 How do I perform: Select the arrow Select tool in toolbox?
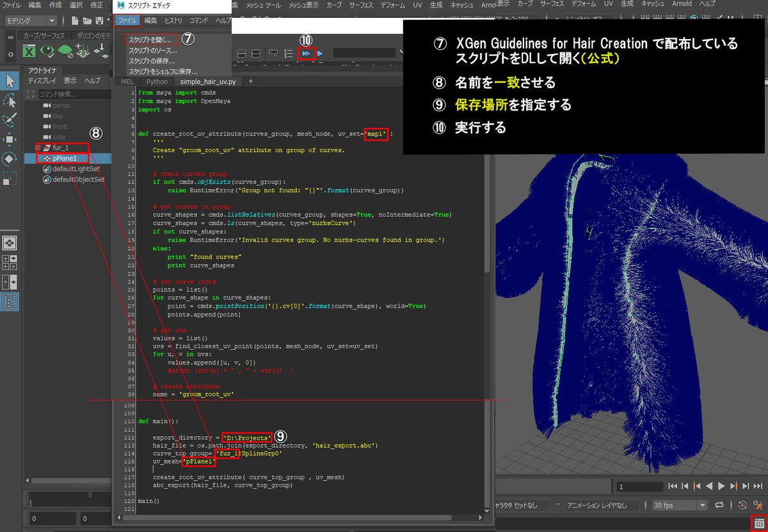tap(10, 81)
